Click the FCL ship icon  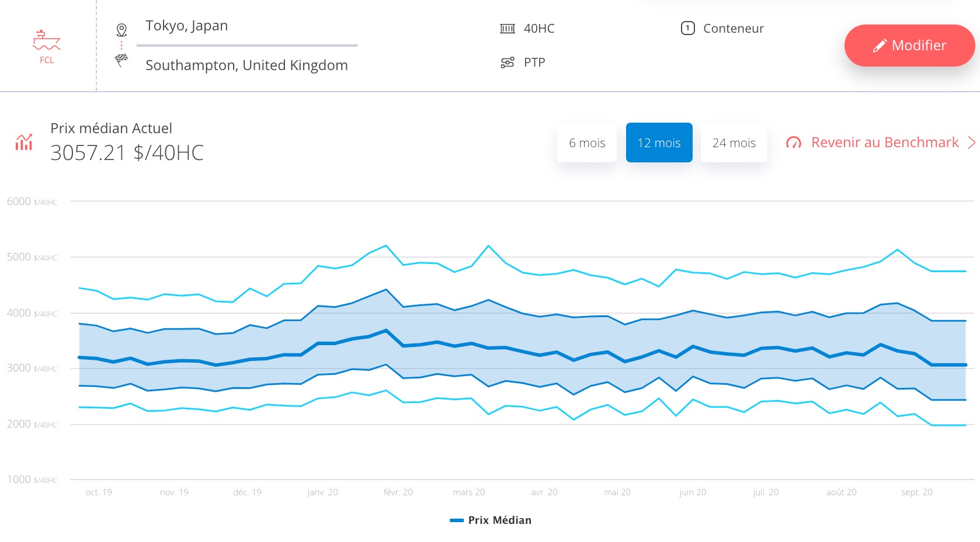(47, 40)
